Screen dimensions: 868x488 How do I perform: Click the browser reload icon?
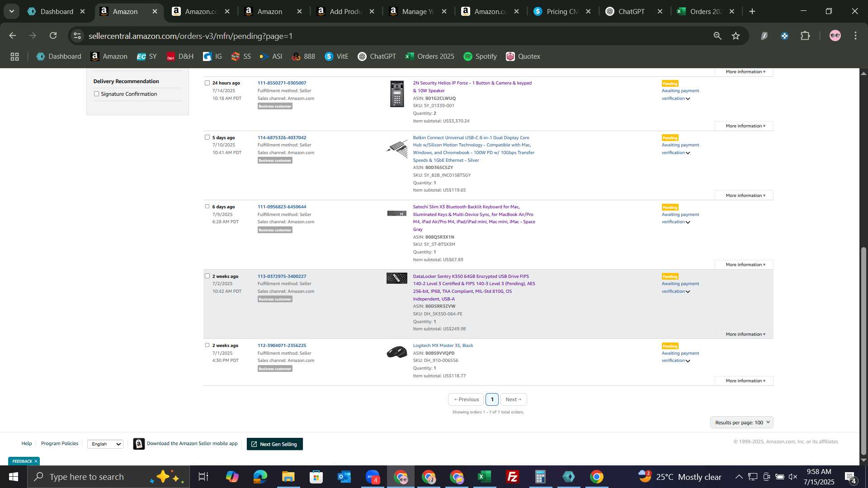[x=53, y=36]
